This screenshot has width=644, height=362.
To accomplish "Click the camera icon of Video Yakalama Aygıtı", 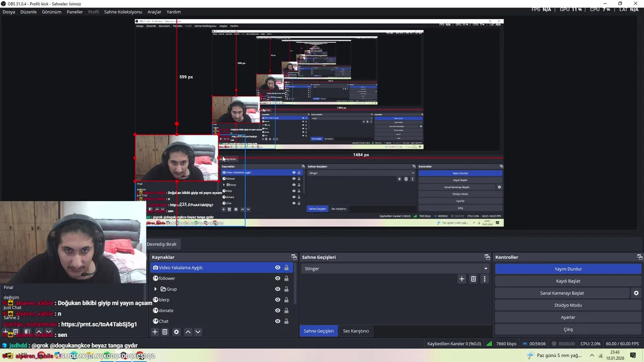I will 155,267.
